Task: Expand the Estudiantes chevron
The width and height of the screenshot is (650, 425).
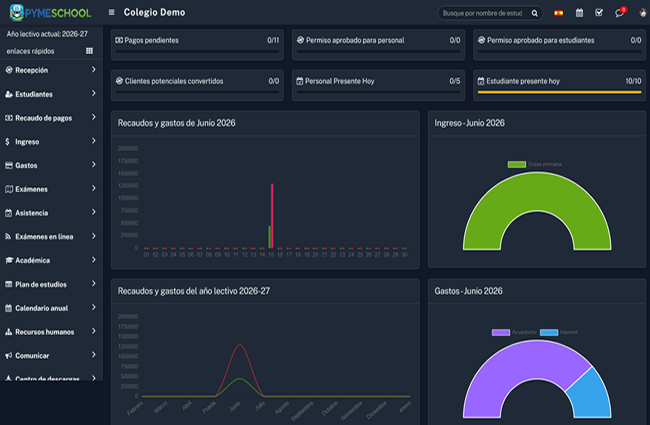Action: click(94, 93)
